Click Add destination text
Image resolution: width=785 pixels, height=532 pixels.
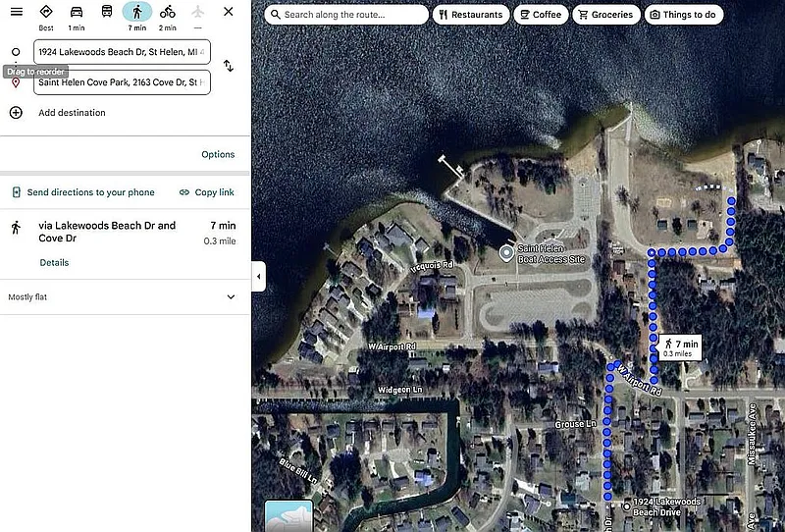click(72, 113)
